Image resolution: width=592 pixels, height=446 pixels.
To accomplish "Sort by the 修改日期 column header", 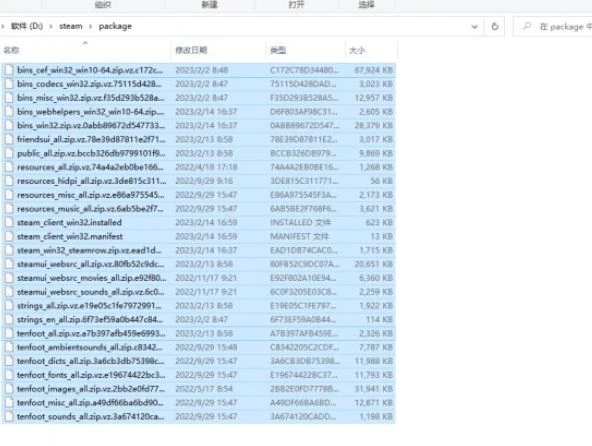I will point(191,50).
